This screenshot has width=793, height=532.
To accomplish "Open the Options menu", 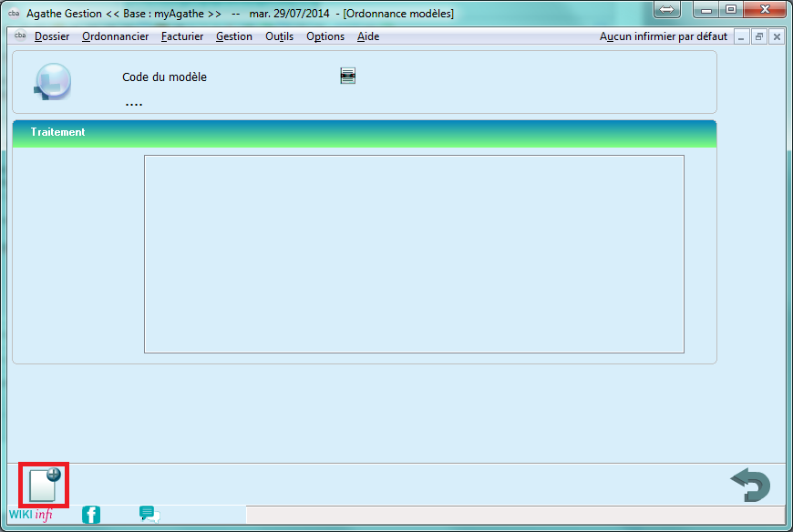I will 325,36.
